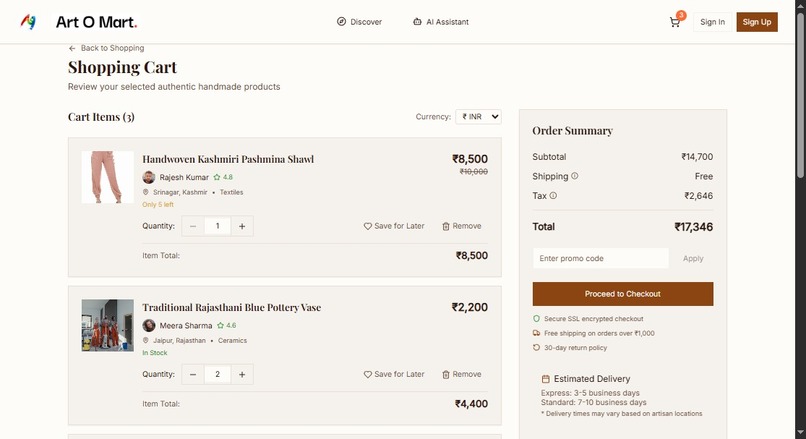Open the INR currency dropdown

[478, 117]
